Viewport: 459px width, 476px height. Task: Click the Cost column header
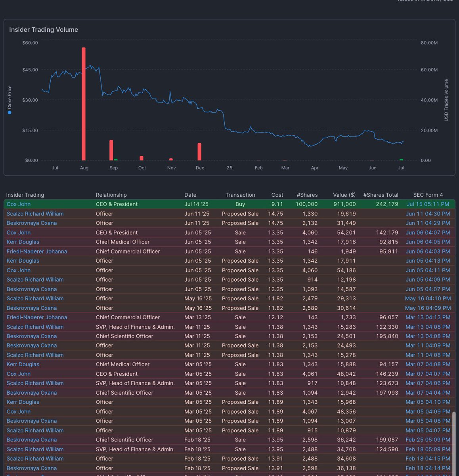coord(277,195)
